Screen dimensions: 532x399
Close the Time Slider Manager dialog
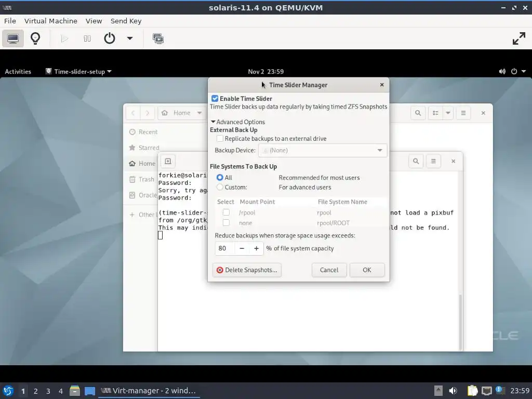[382, 85]
